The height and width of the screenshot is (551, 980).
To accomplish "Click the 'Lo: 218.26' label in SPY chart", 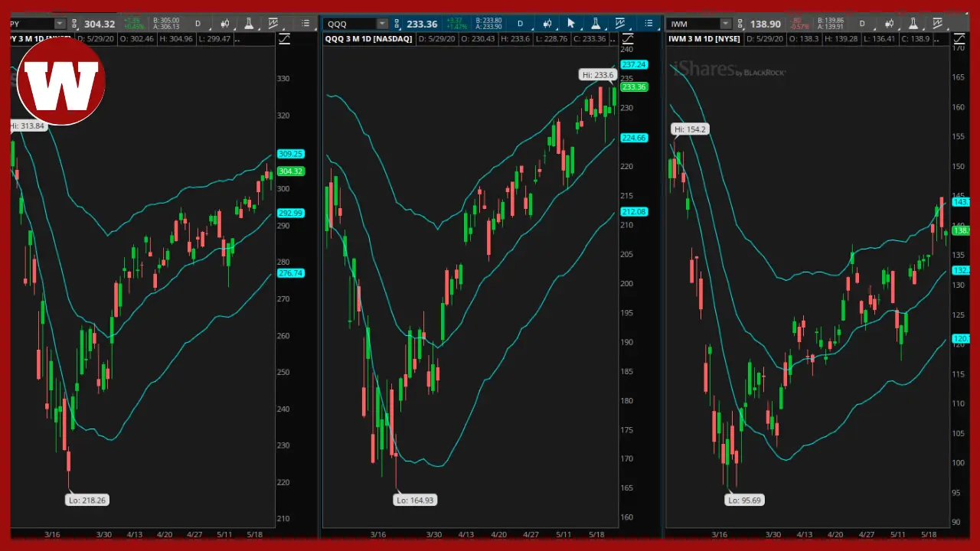I will [x=87, y=500].
